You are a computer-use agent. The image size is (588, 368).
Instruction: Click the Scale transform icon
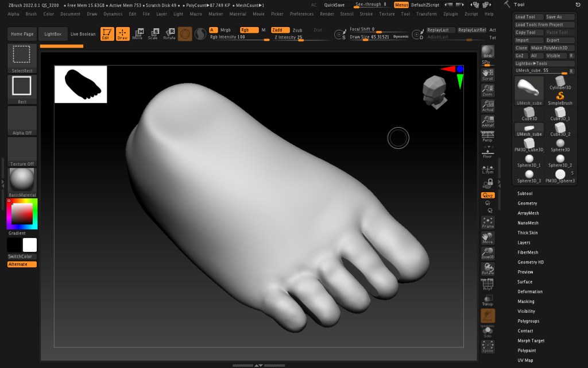(153, 34)
